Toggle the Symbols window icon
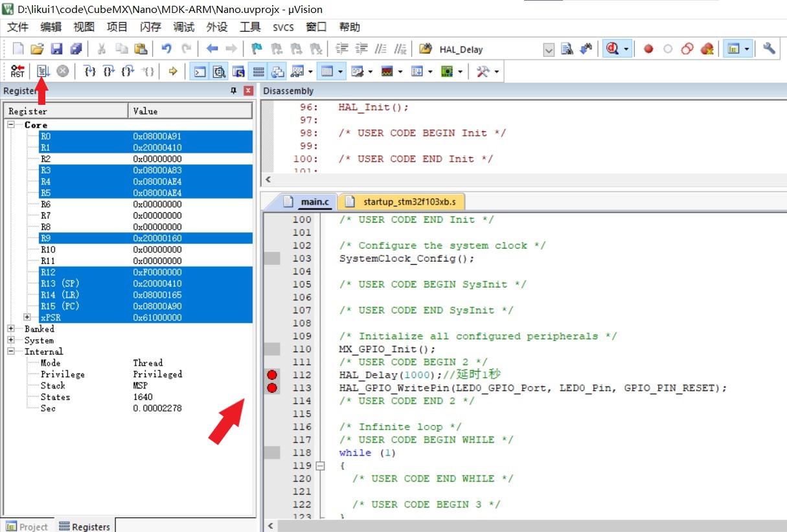 238,71
